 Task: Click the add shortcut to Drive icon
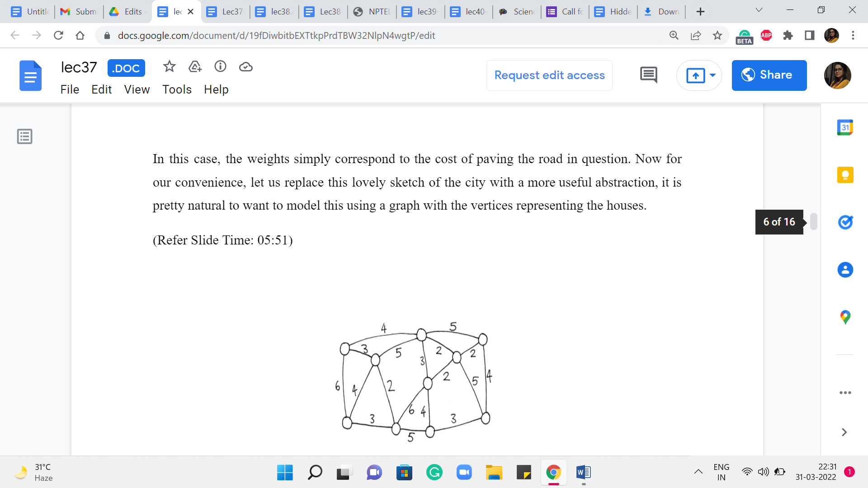point(195,67)
